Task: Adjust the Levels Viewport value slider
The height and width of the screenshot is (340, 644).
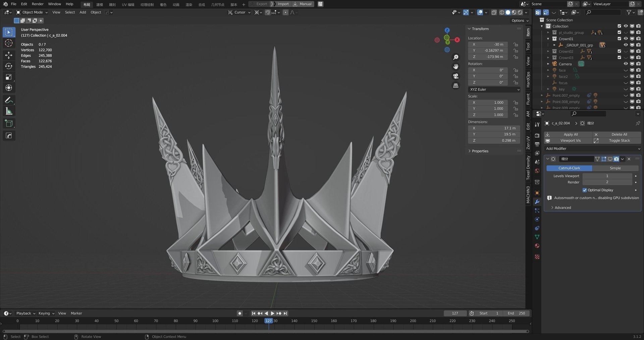Action: (x=607, y=176)
